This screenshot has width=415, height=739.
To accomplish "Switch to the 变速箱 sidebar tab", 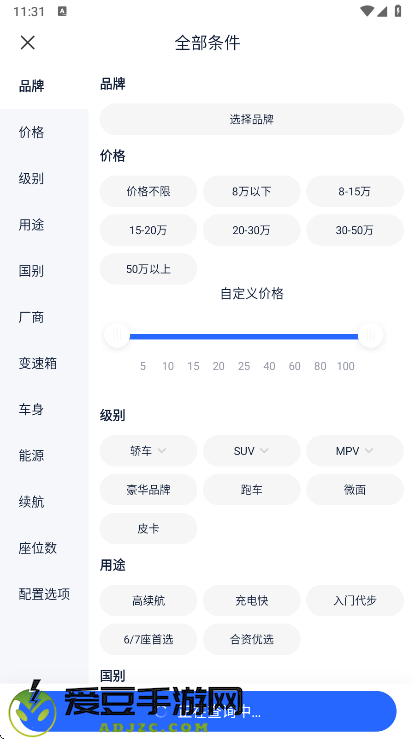I will [x=38, y=363].
